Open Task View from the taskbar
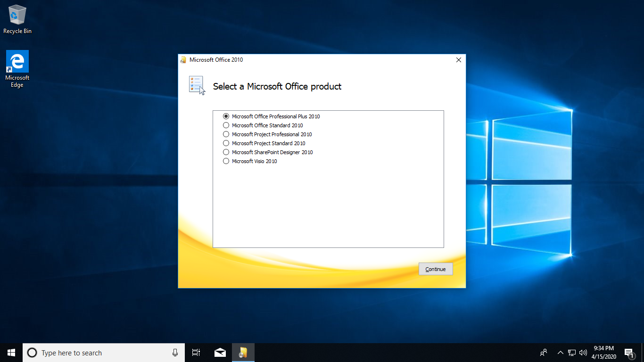 [196, 353]
